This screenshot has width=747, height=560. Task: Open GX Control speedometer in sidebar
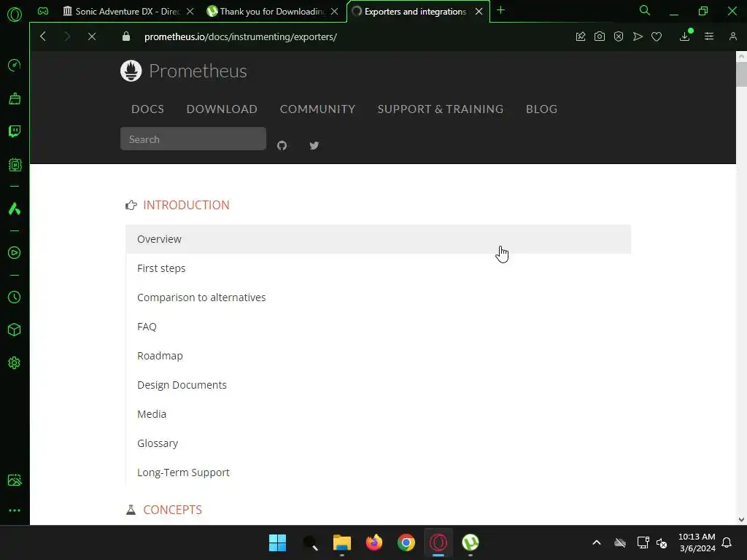[15, 65]
